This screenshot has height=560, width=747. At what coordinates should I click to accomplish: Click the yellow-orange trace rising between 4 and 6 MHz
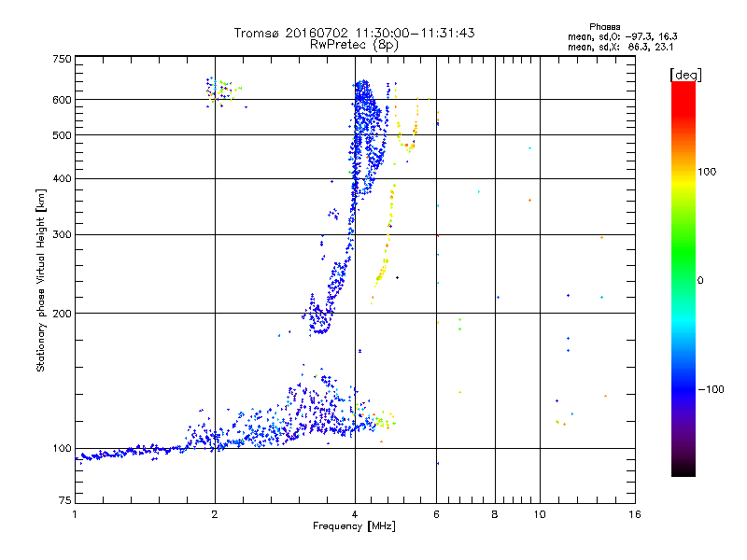pos(384,245)
